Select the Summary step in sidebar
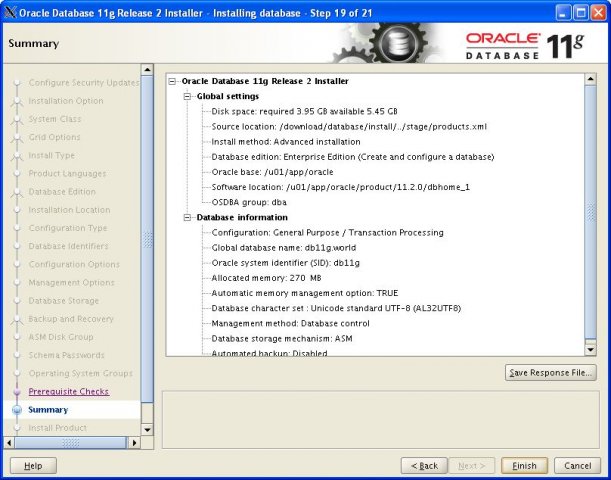This screenshot has height=480, width=611. coord(48,410)
